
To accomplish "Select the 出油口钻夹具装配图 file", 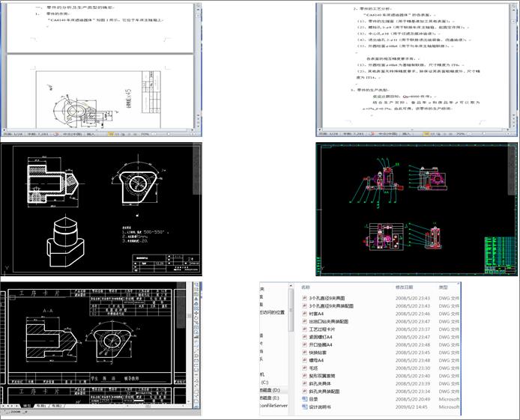I will tap(328, 322).
